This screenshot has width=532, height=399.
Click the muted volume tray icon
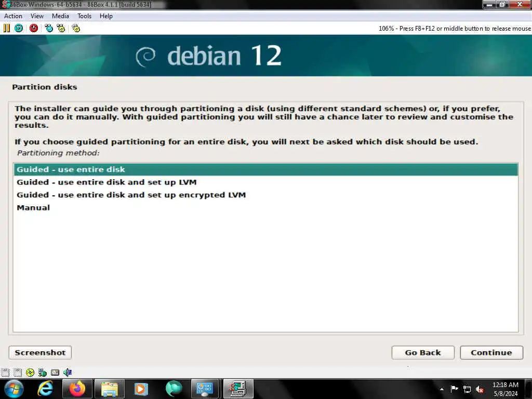(480, 389)
